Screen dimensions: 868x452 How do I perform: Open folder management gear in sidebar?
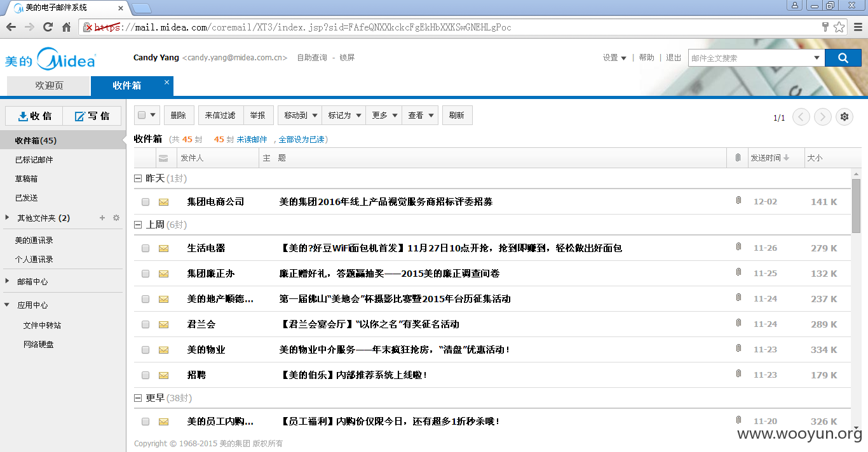pyautogui.click(x=116, y=218)
